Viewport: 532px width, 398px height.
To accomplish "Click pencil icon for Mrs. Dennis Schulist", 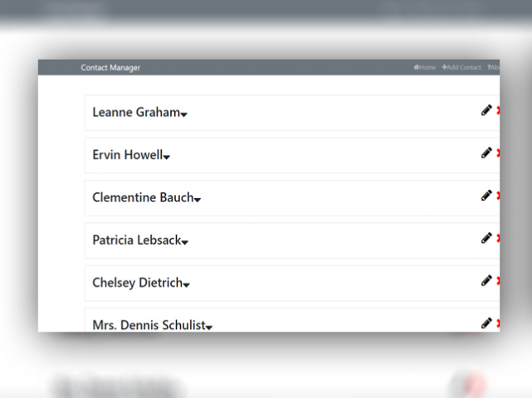I will pyautogui.click(x=486, y=323).
